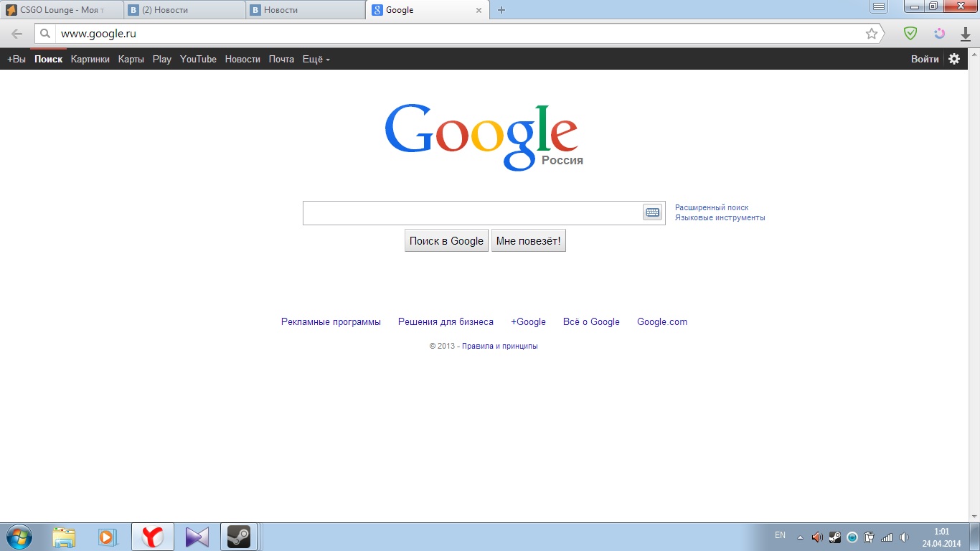The height and width of the screenshot is (551, 980).
Task: Open the Решения для бизнеса link
Action: pyautogui.click(x=446, y=321)
